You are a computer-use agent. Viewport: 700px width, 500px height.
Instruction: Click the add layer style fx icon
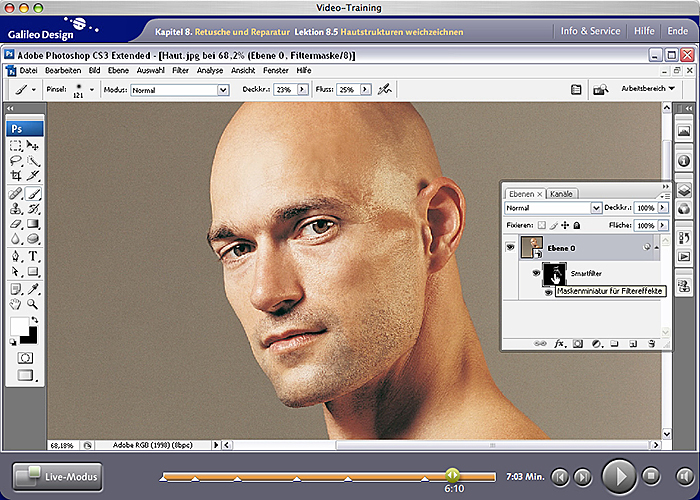[x=560, y=343]
